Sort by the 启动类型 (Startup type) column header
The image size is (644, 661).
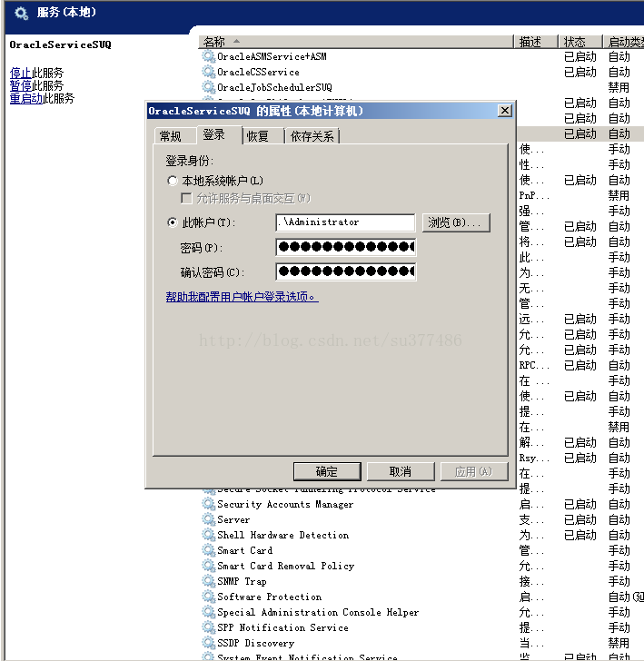(x=624, y=42)
